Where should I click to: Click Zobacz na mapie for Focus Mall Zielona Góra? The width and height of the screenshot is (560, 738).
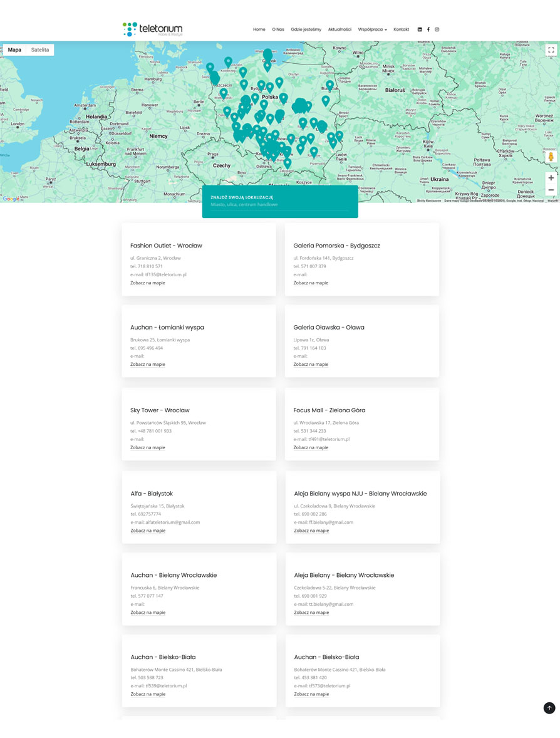(x=311, y=447)
